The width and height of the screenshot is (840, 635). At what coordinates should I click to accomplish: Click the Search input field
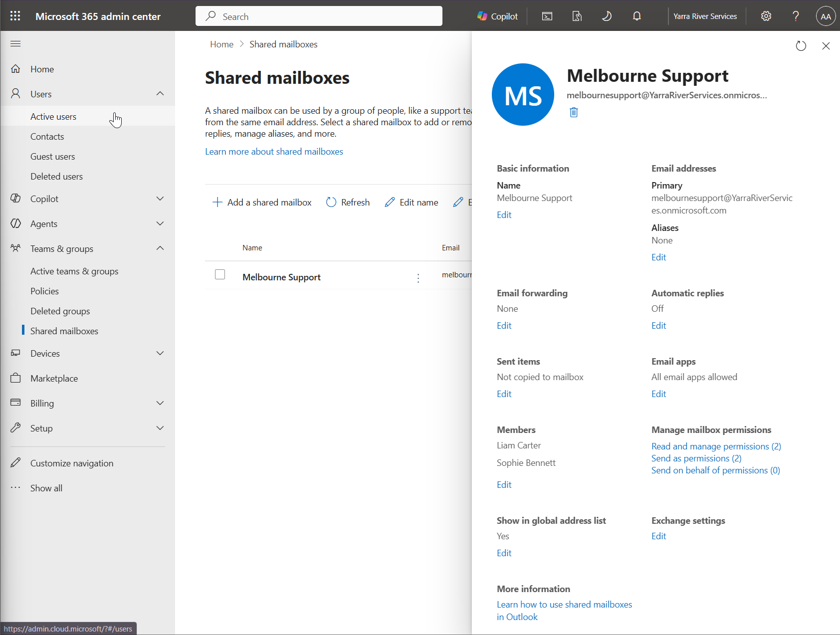(319, 16)
